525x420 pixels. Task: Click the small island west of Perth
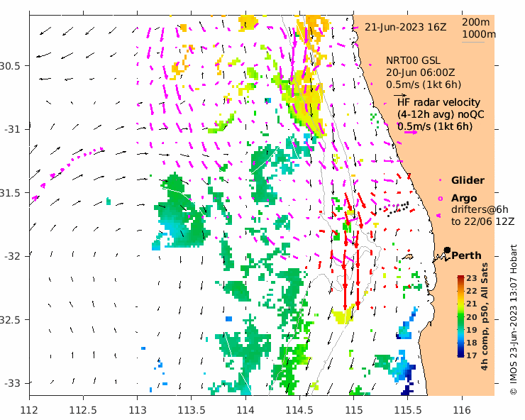pos(407,258)
